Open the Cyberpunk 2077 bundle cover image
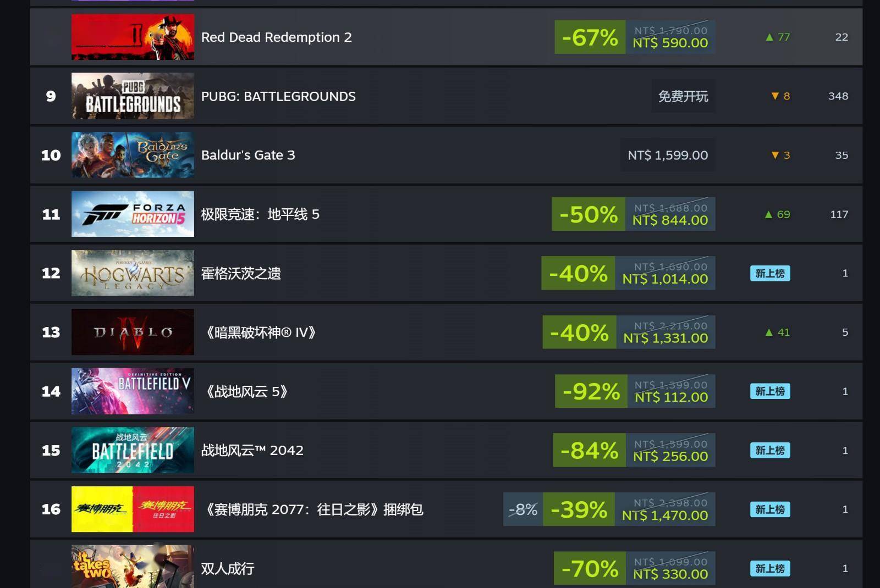Viewport: 880px width, 588px height. 133,509
